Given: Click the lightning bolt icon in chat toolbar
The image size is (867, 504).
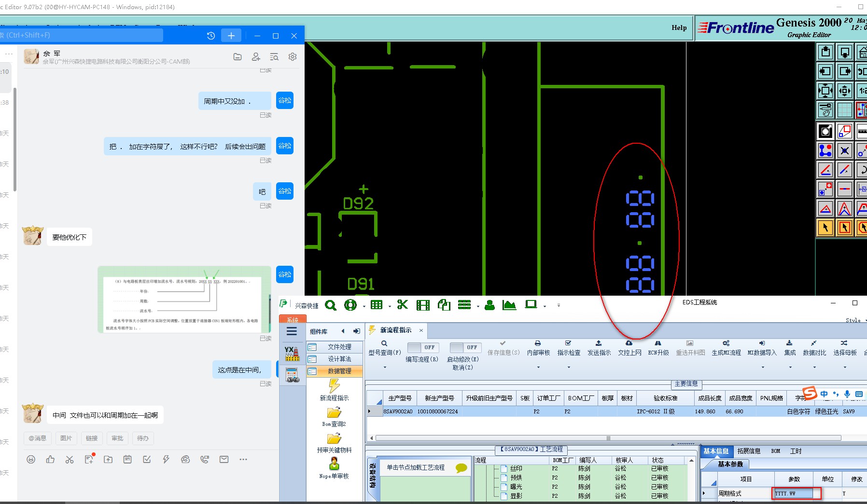Looking at the screenshot, I should tap(166, 460).
